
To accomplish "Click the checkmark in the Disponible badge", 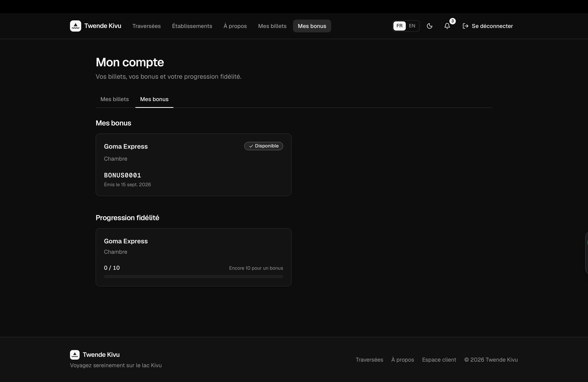I will tap(251, 146).
